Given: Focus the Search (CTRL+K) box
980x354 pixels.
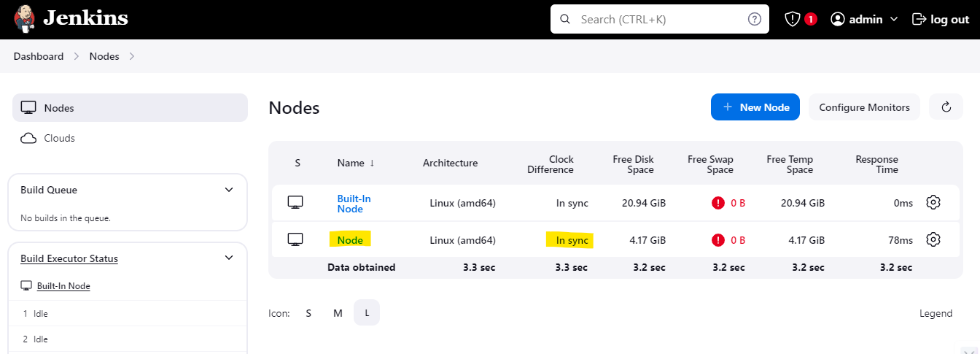Looking at the screenshot, I should [x=659, y=20].
